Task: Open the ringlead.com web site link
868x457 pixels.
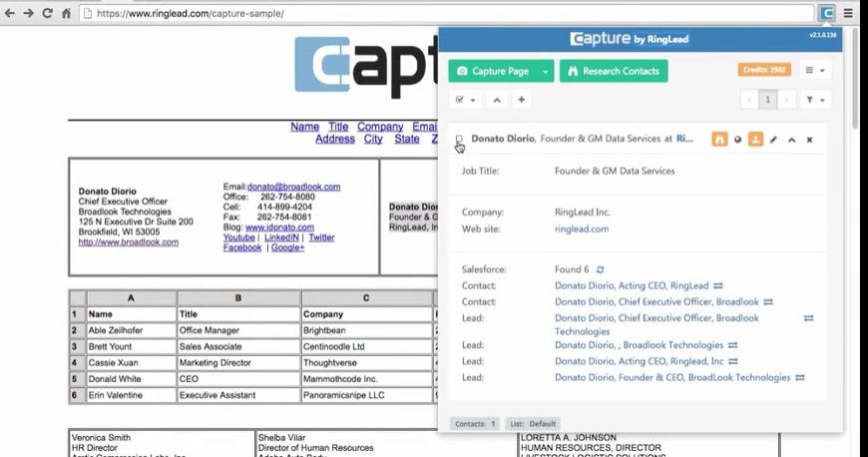Action: point(582,228)
